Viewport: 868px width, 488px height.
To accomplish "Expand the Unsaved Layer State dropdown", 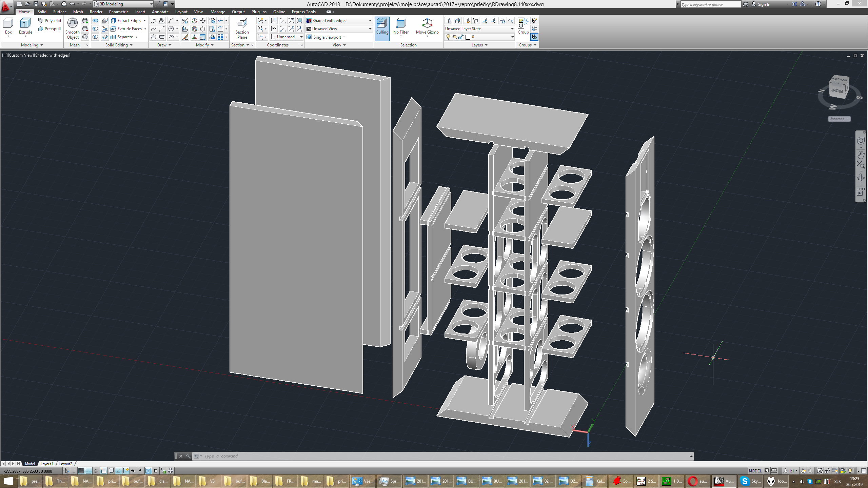I will pos(512,29).
